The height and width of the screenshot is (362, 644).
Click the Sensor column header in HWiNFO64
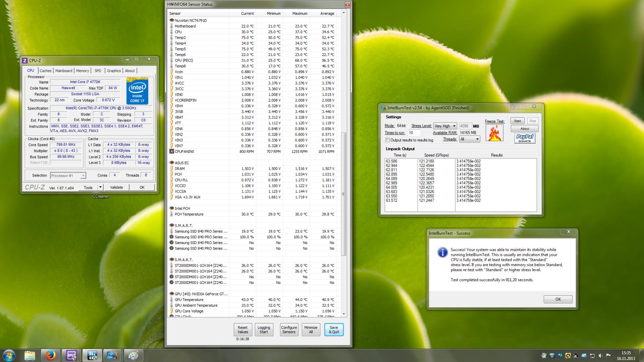click(x=198, y=13)
